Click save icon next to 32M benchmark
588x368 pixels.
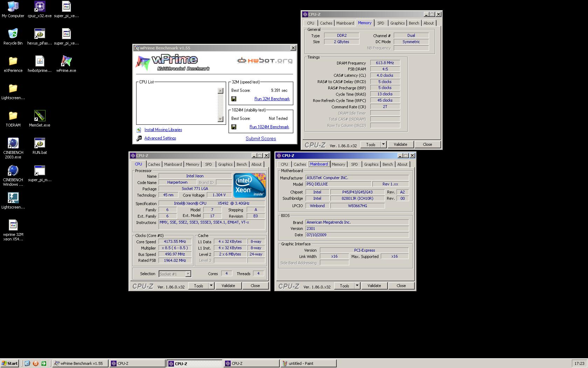tap(234, 99)
